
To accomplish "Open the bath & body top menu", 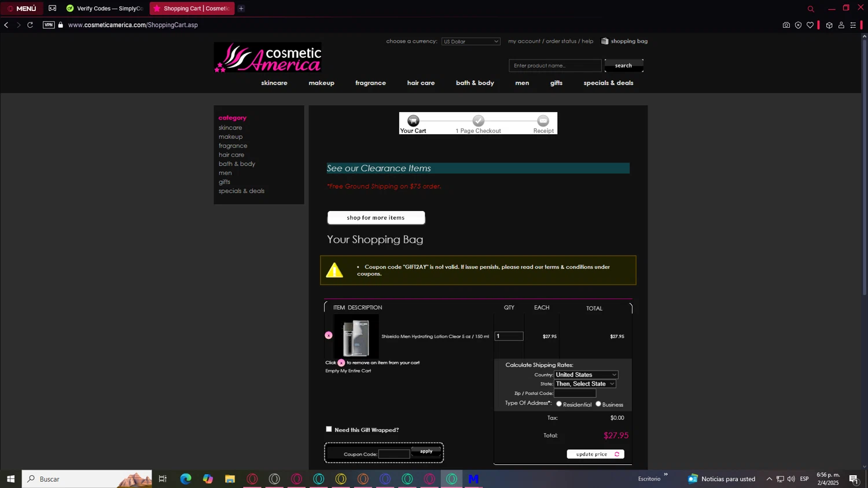I will [x=475, y=83].
